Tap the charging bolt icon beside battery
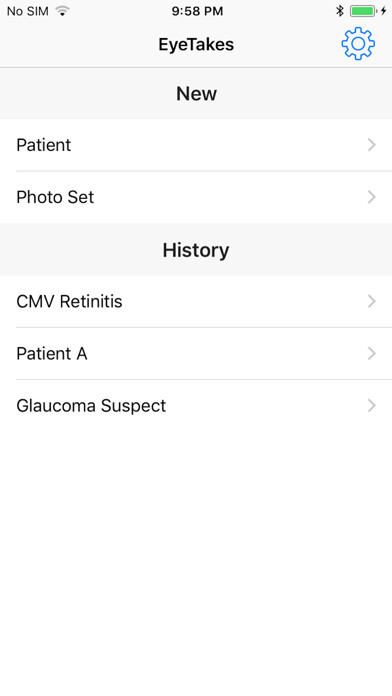392x696 pixels. (x=384, y=11)
